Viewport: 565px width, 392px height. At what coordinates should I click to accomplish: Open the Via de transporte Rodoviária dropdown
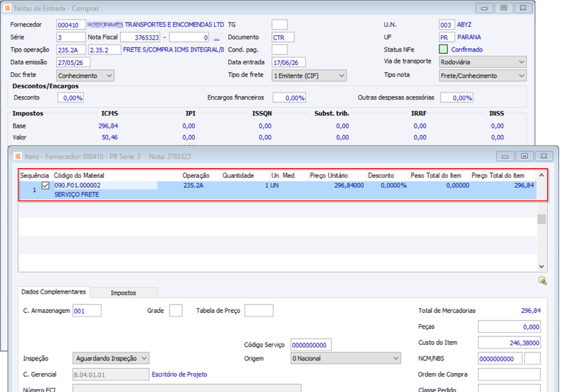tap(482, 62)
